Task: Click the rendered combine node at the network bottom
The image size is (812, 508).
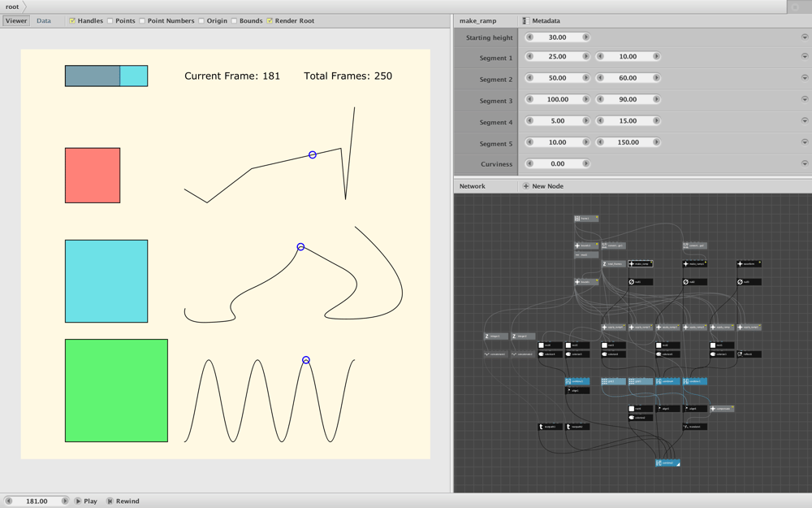Action: click(667, 463)
